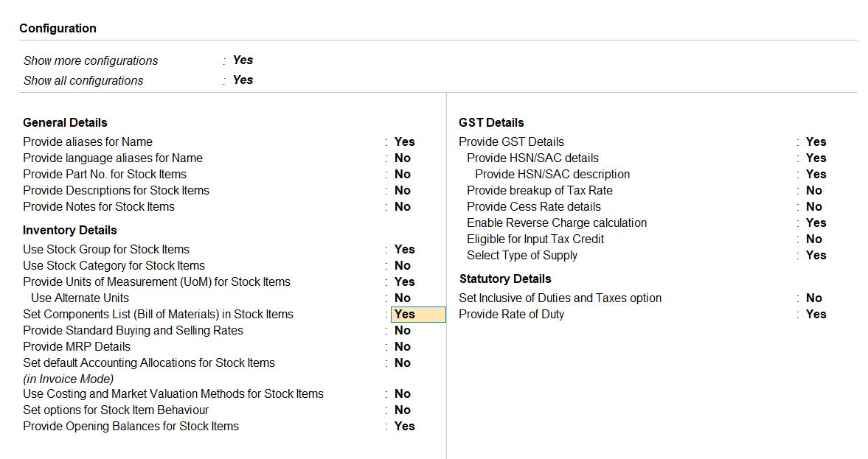The height and width of the screenshot is (459, 868).
Task: Enable Use Alternate Units option
Action: click(402, 298)
